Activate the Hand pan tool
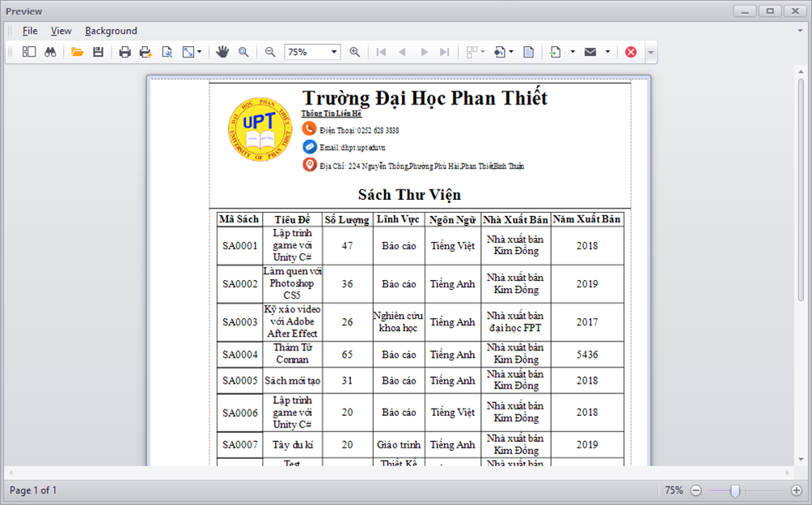The image size is (812, 505). (222, 51)
